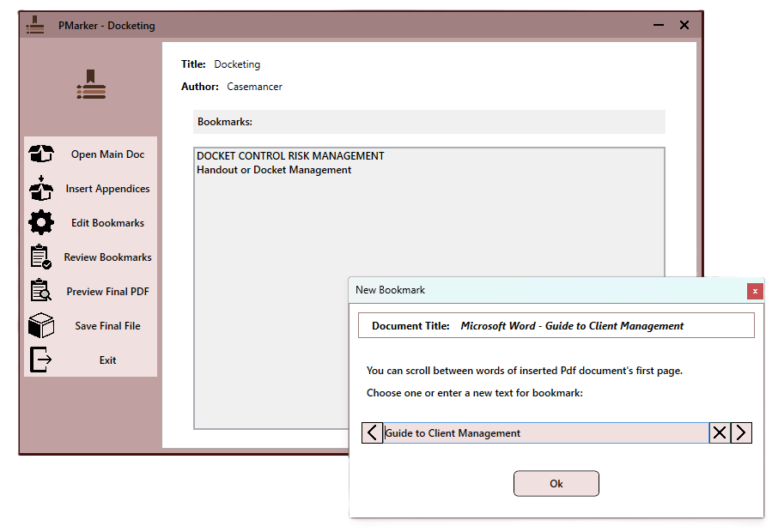Screen dimensions: 784x532
Task: Click the Edit Bookmarks gear icon
Action: 41,223
